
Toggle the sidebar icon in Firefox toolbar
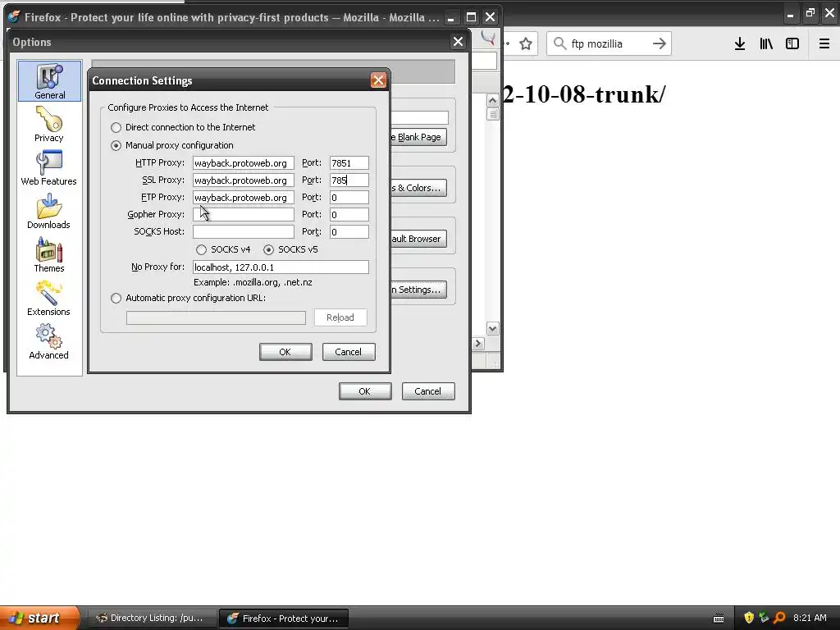(792, 44)
